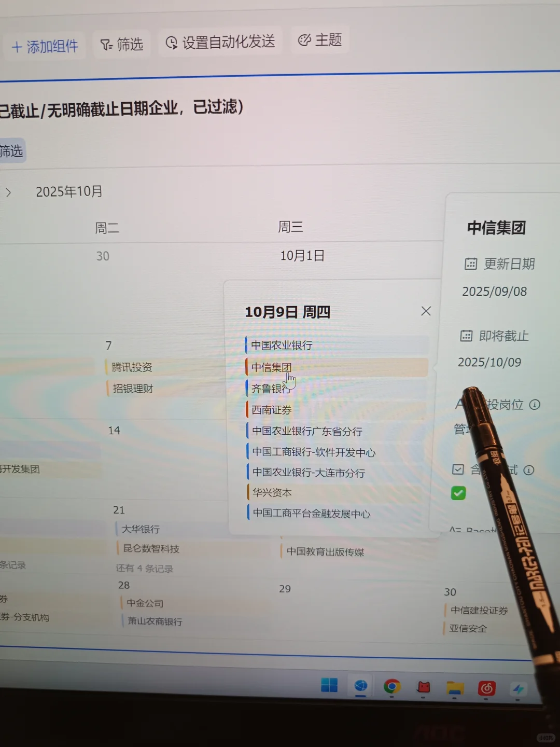Open Google Chrome from the taskbar

pyautogui.click(x=392, y=687)
